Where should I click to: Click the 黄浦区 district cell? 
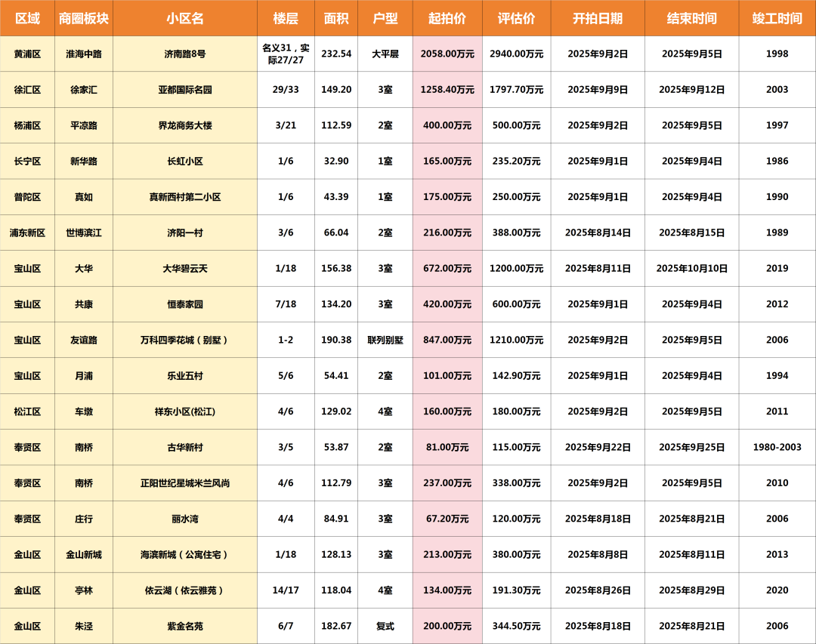27,54
